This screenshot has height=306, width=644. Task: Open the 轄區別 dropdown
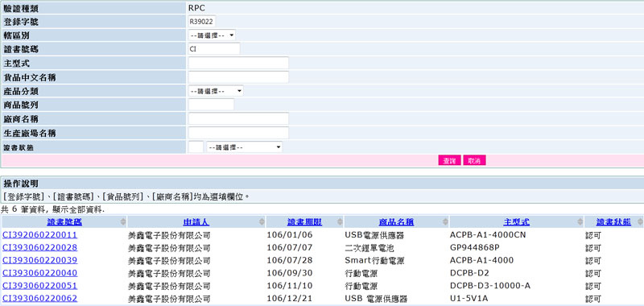click(212, 35)
